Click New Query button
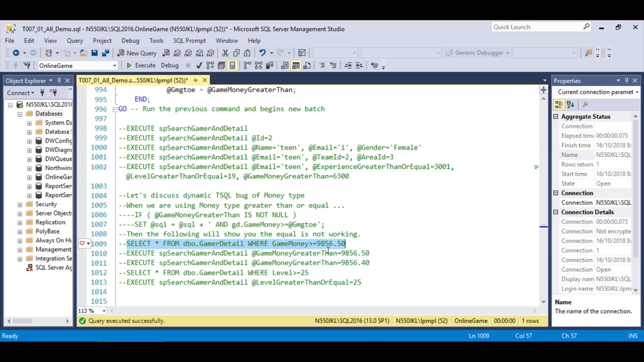 137,53
